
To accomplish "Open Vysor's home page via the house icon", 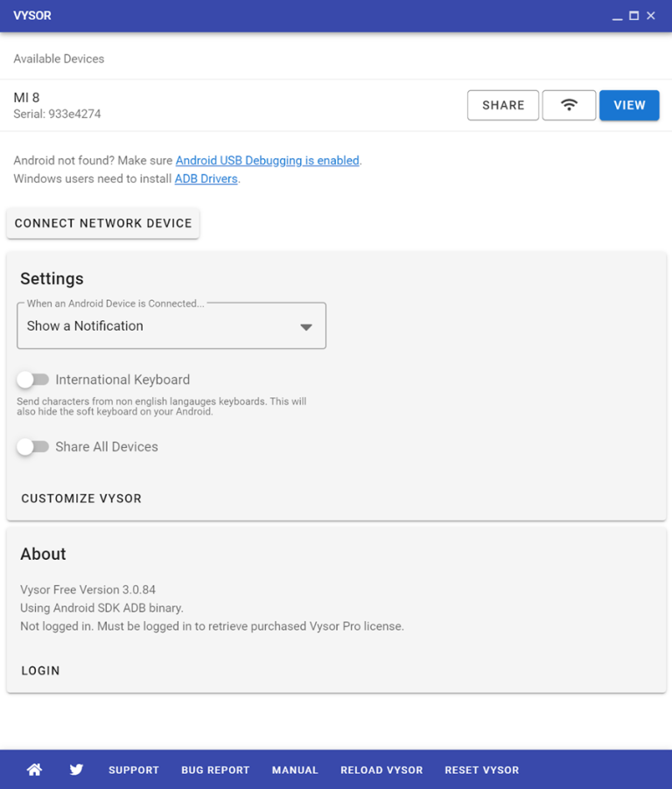I will (x=33, y=770).
